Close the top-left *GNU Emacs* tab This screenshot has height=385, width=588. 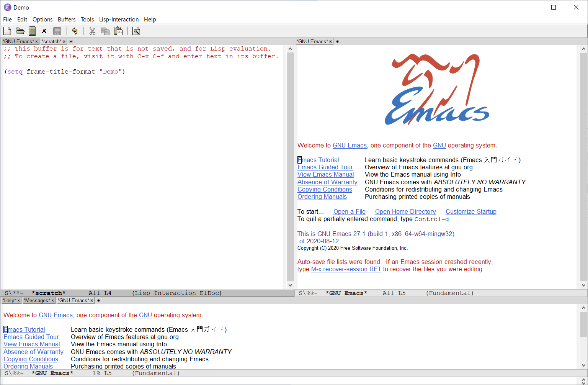coord(37,41)
